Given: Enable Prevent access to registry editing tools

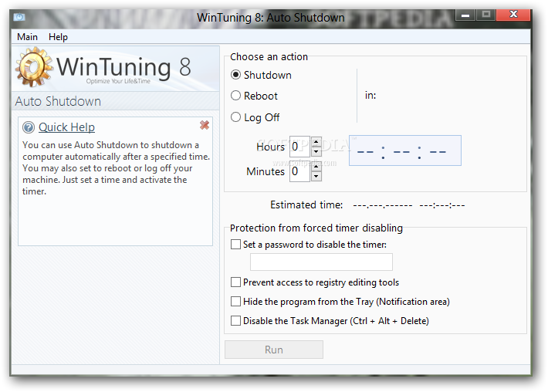Looking at the screenshot, I should point(235,282).
